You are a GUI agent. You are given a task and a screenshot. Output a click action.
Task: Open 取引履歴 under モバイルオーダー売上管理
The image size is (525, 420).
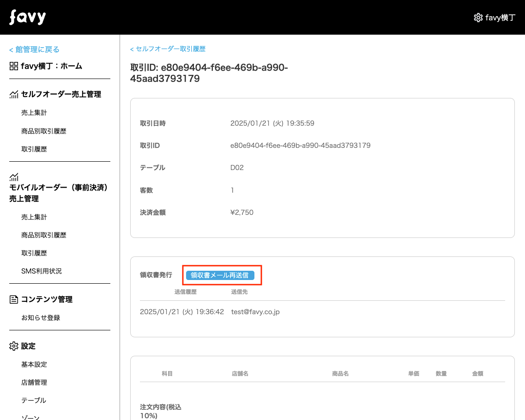34,253
